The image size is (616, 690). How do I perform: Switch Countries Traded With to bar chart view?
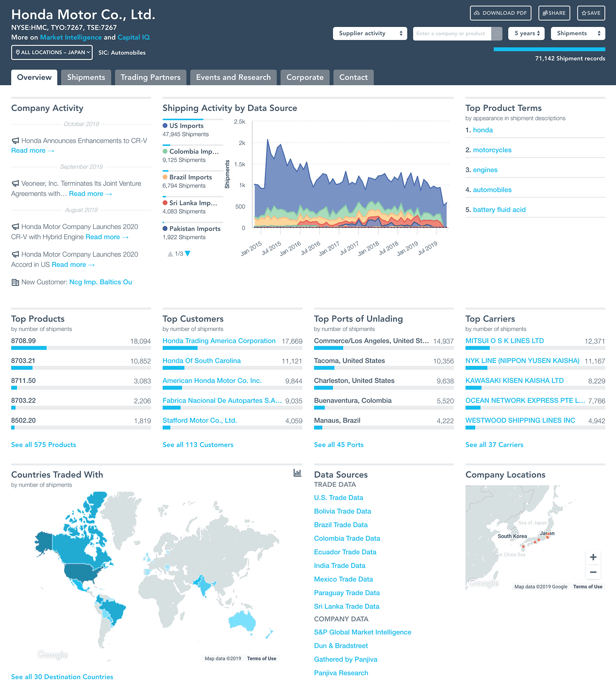[297, 473]
